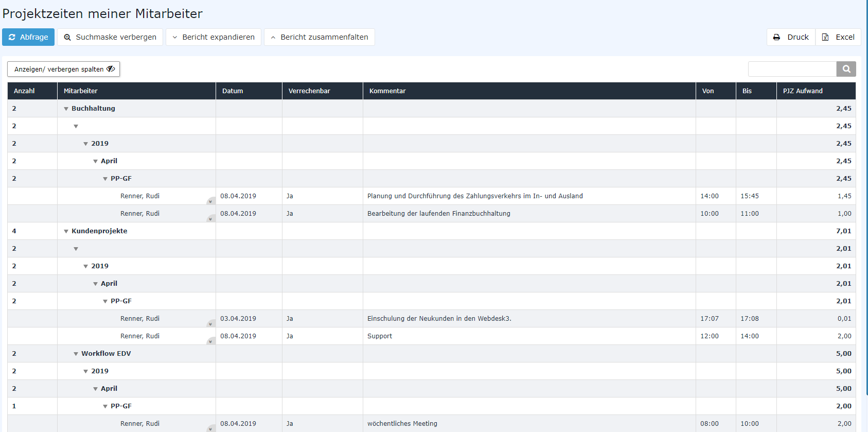Sort by Bis column header
The width and height of the screenshot is (868, 432).
(x=756, y=91)
